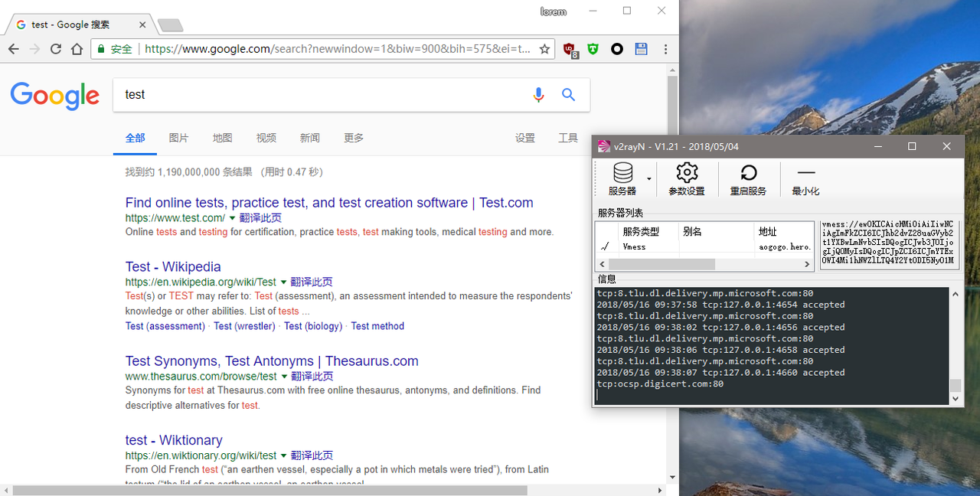Select the 新闻 news tab
980x496 pixels.
click(310, 138)
